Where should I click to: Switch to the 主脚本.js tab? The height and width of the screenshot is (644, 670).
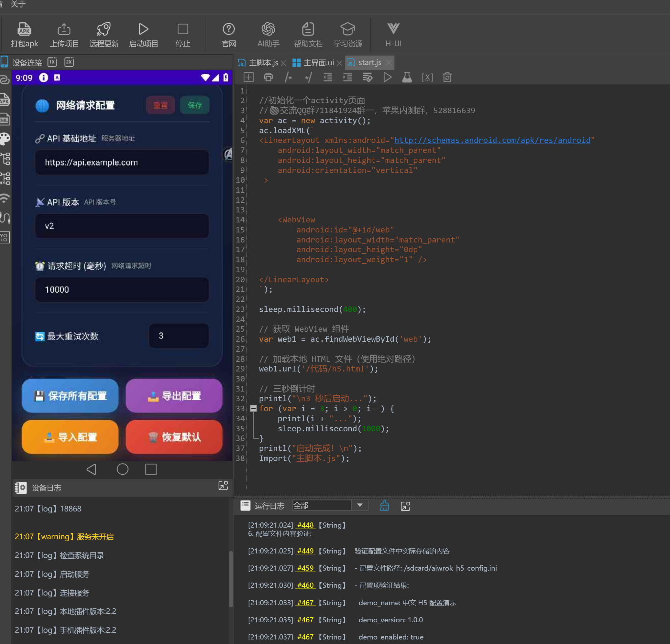pyautogui.click(x=263, y=63)
